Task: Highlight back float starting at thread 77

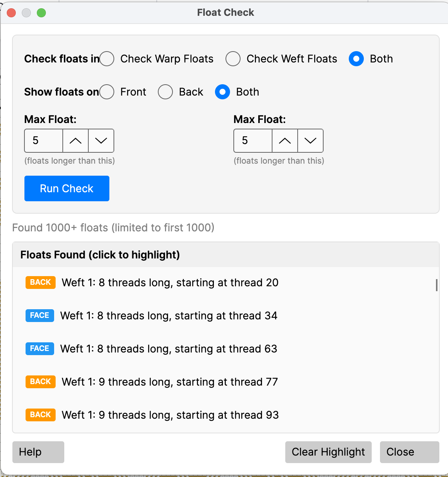Action: [x=170, y=382]
